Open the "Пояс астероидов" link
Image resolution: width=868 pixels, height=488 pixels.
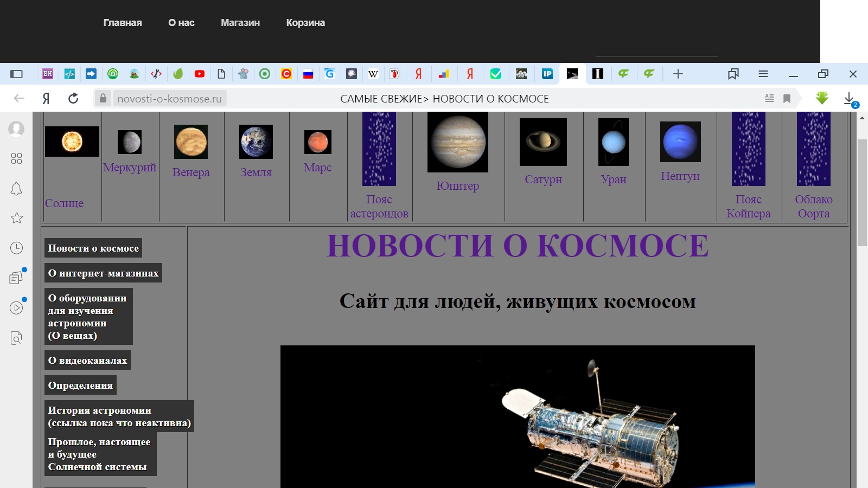[x=379, y=207]
